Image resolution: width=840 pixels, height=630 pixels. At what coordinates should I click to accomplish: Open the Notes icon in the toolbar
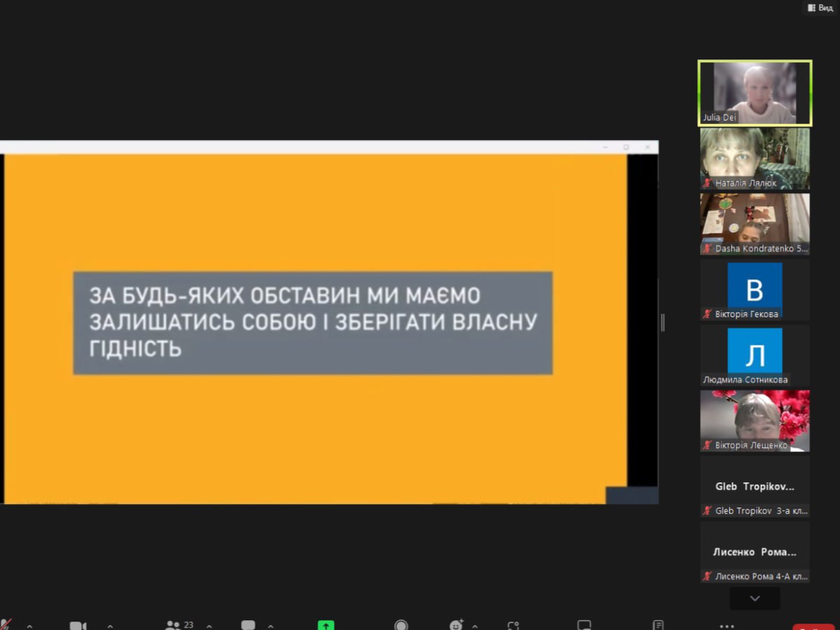click(x=657, y=625)
